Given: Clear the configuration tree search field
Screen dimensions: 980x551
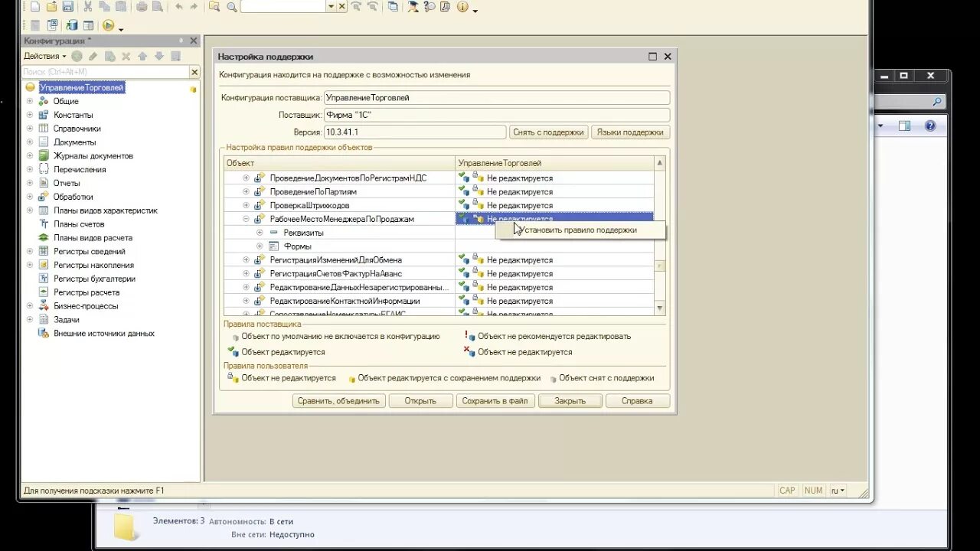Looking at the screenshot, I should 194,72.
